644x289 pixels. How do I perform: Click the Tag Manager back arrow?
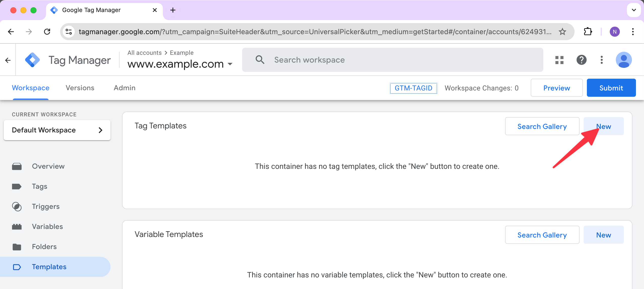click(x=8, y=60)
